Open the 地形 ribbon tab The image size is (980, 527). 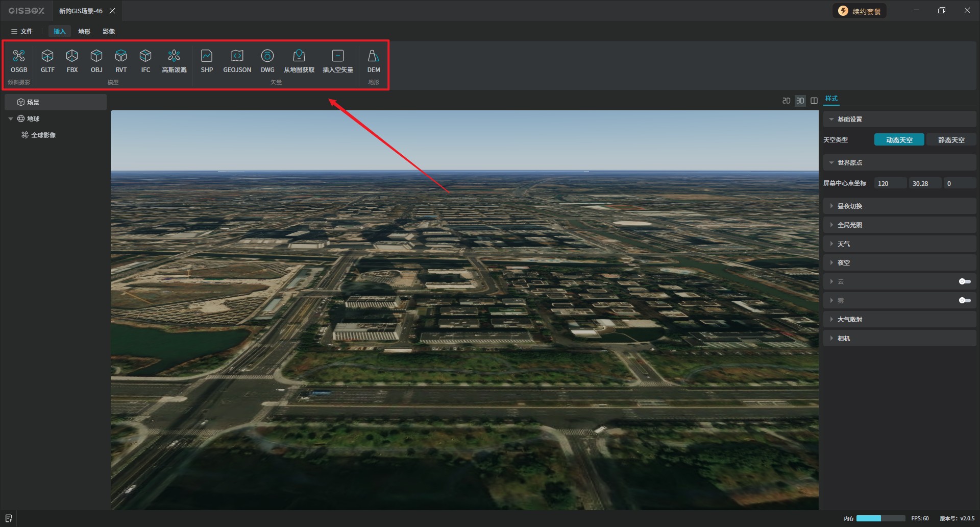(84, 31)
